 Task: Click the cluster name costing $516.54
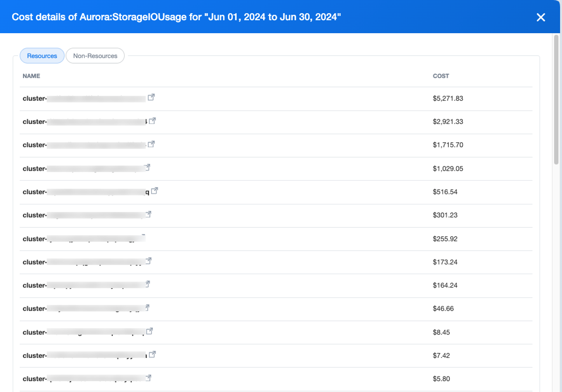(x=86, y=192)
